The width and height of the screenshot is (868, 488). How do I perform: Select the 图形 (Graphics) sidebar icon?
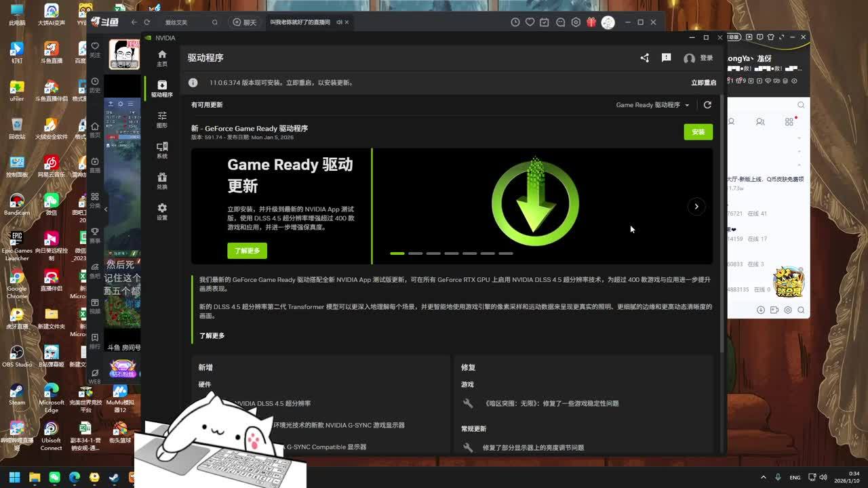point(162,119)
